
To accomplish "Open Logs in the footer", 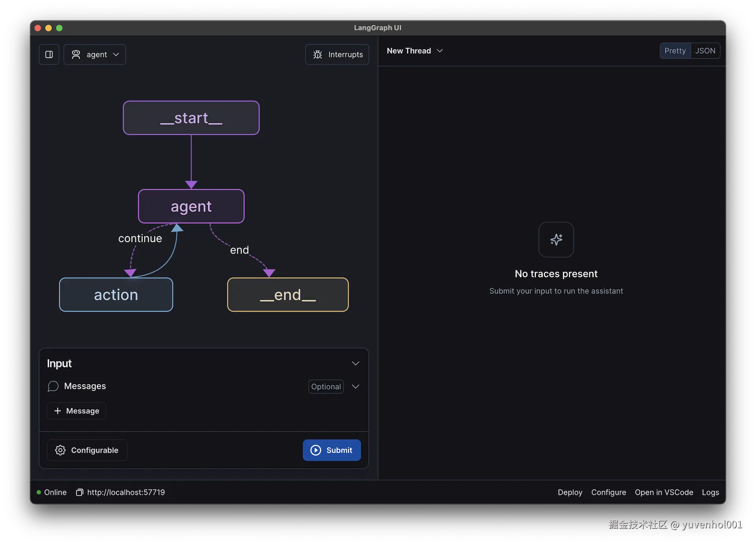I will pos(710,492).
